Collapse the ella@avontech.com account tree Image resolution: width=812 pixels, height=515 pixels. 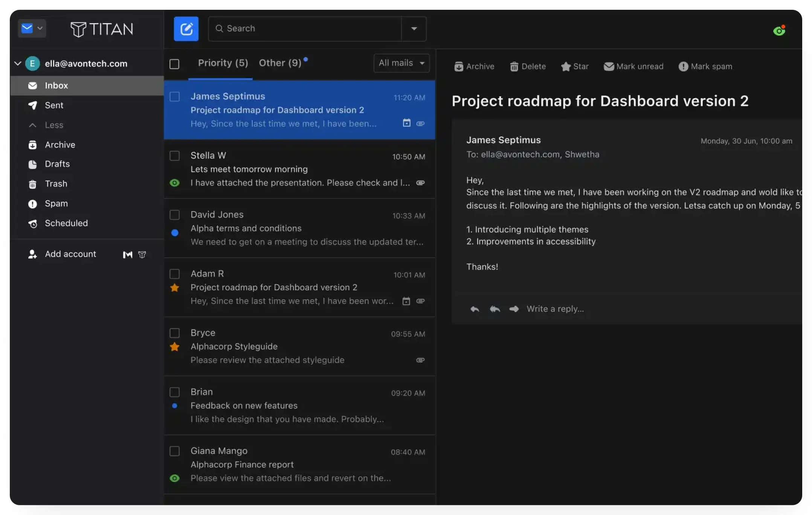pyautogui.click(x=17, y=64)
